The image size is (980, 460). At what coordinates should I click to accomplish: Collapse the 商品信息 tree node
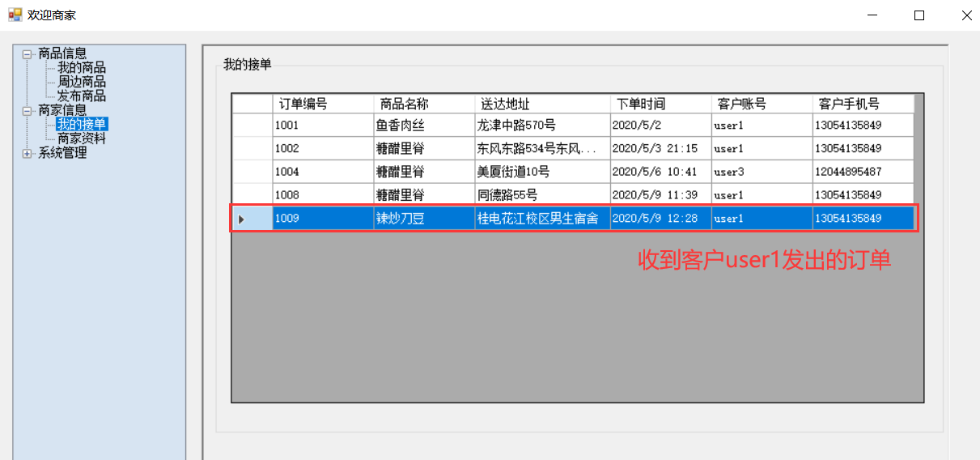click(28, 54)
